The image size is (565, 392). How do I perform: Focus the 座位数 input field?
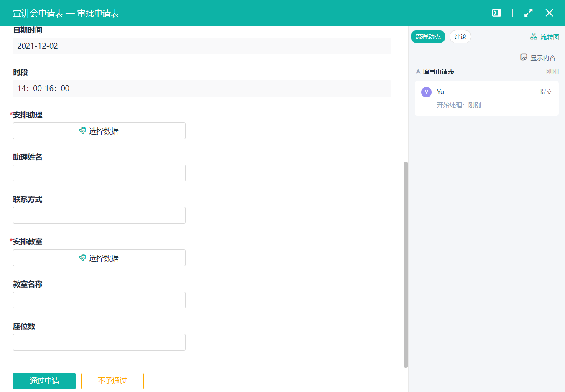tap(99, 342)
